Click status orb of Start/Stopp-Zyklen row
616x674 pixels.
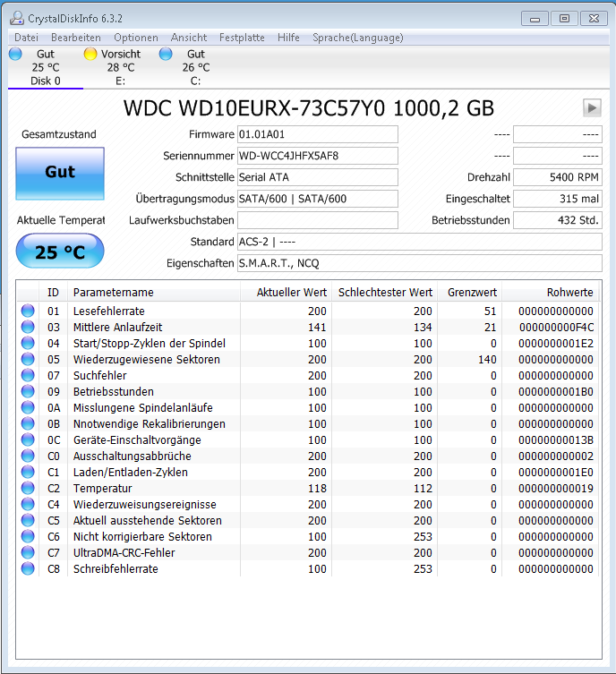coord(28,343)
